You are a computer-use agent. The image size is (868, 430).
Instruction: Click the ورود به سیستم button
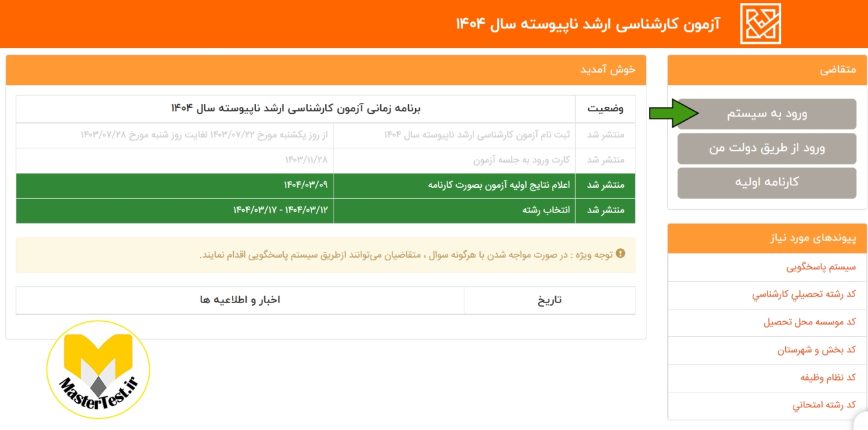(767, 114)
